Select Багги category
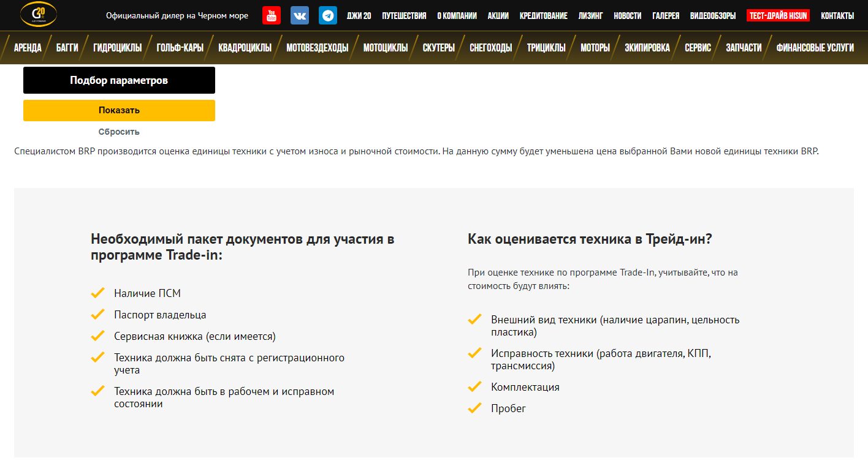 (x=67, y=48)
